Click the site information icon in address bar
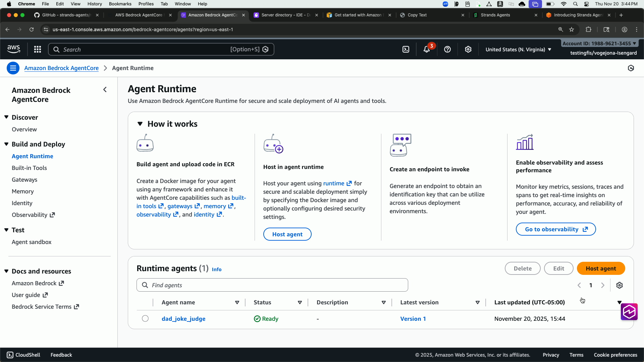The width and height of the screenshot is (644, 362). pos(46,29)
